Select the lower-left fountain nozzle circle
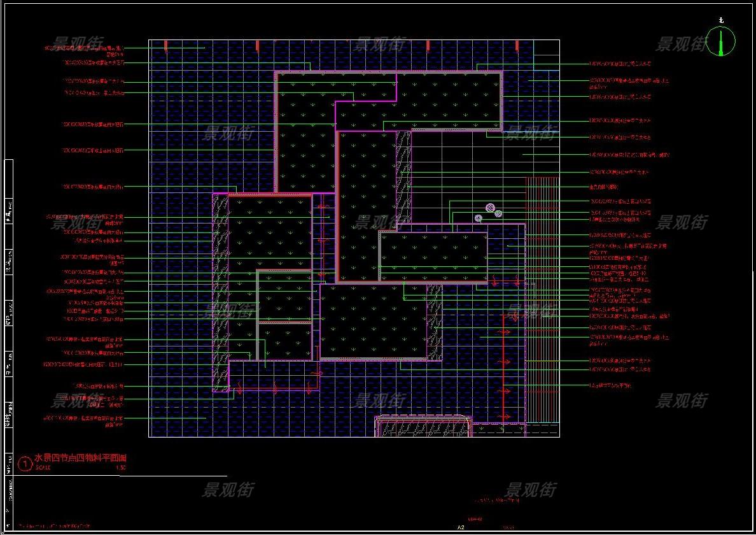The image size is (756, 535). pyautogui.click(x=479, y=218)
